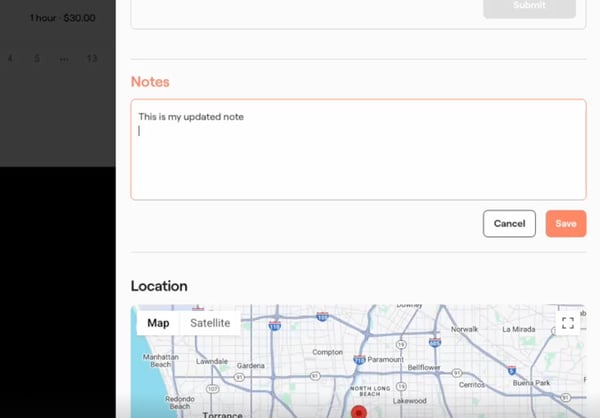The width and height of the screenshot is (600, 418).
Task: Switch to Satellite map view
Action: coord(210,323)
